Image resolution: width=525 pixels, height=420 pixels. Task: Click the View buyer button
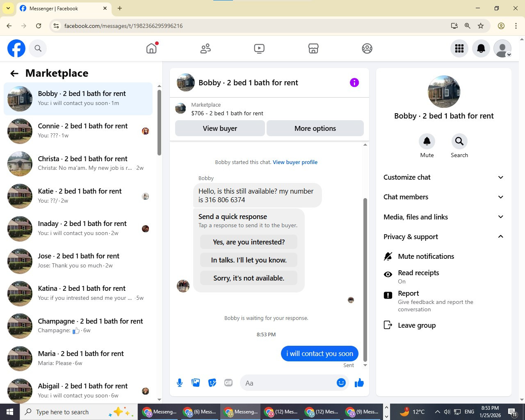(x=220, y=128)
